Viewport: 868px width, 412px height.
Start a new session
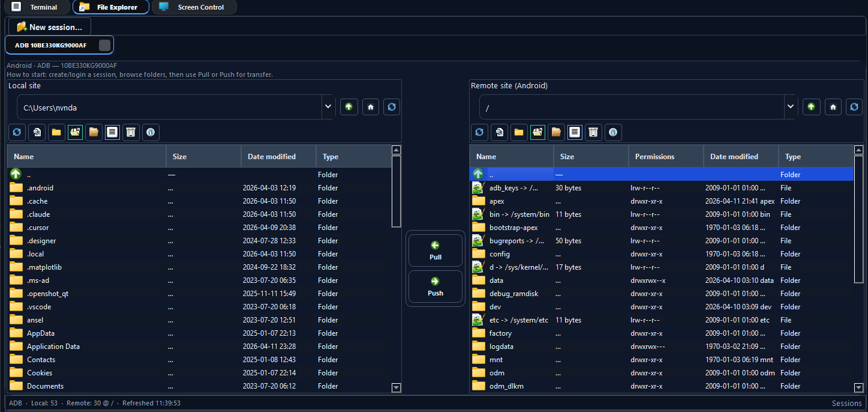tap(49, 26)
